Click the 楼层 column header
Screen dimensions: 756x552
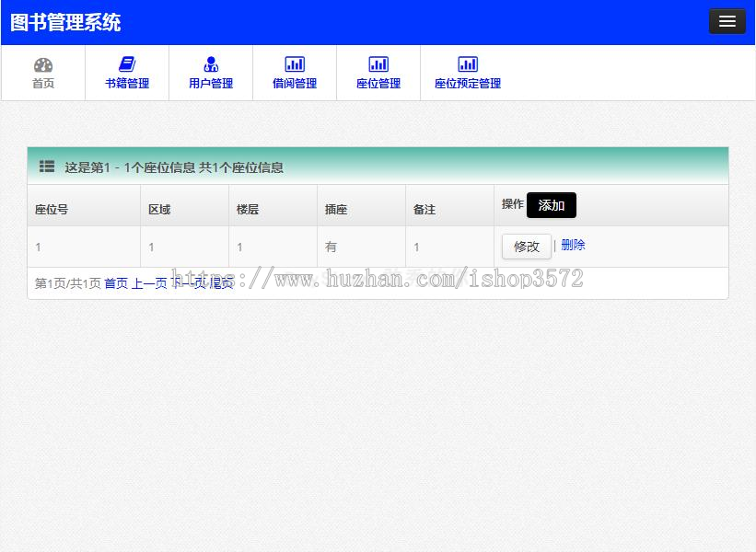click(x=248, y=210)
